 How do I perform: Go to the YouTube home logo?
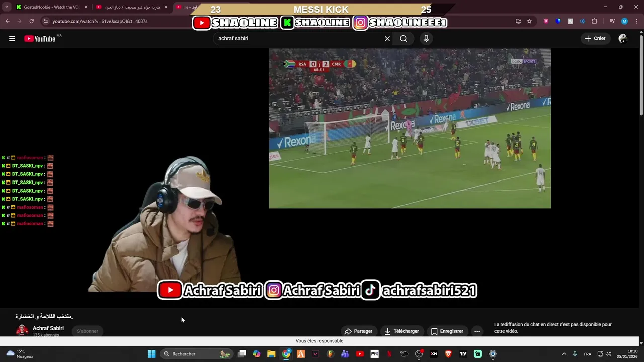(x=40, y=39)
